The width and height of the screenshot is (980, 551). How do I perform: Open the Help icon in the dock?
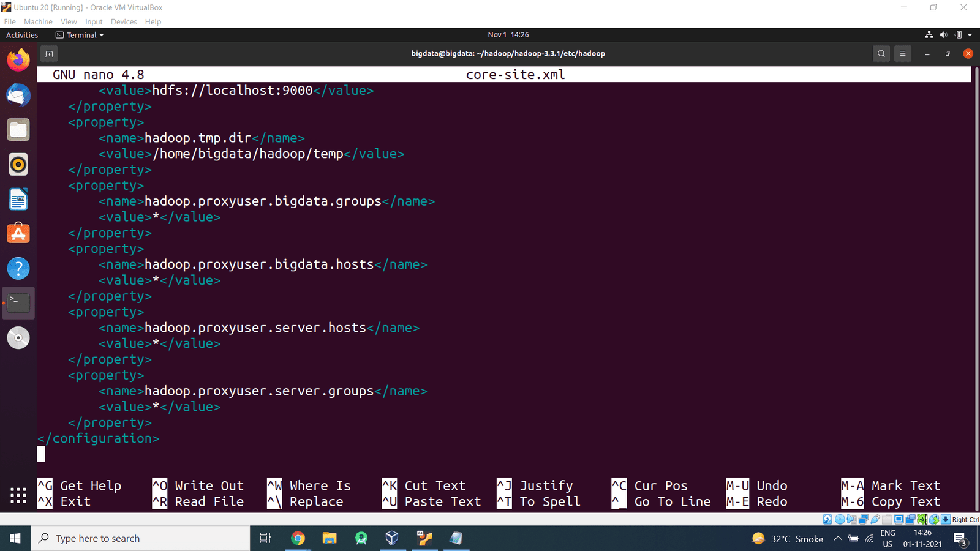coord(18,268)
